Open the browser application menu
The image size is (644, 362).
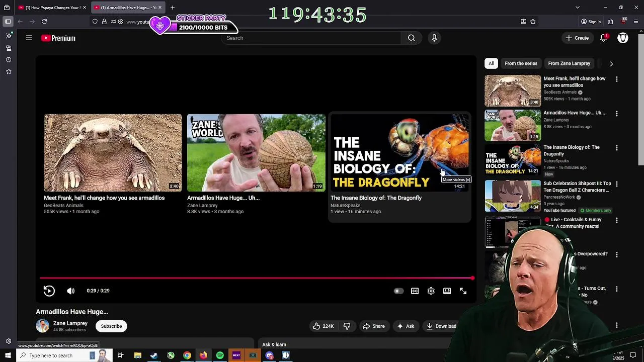click(x=636, y=22)
